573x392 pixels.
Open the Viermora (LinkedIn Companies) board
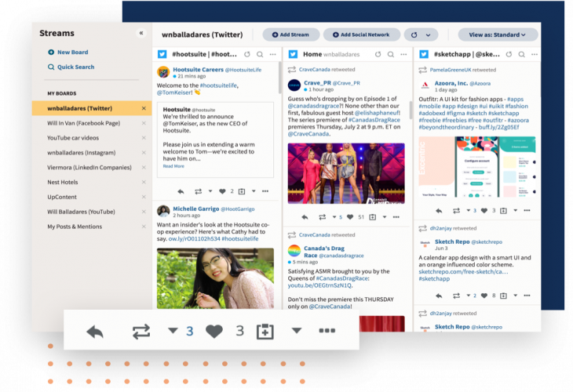tap(89, 167)
